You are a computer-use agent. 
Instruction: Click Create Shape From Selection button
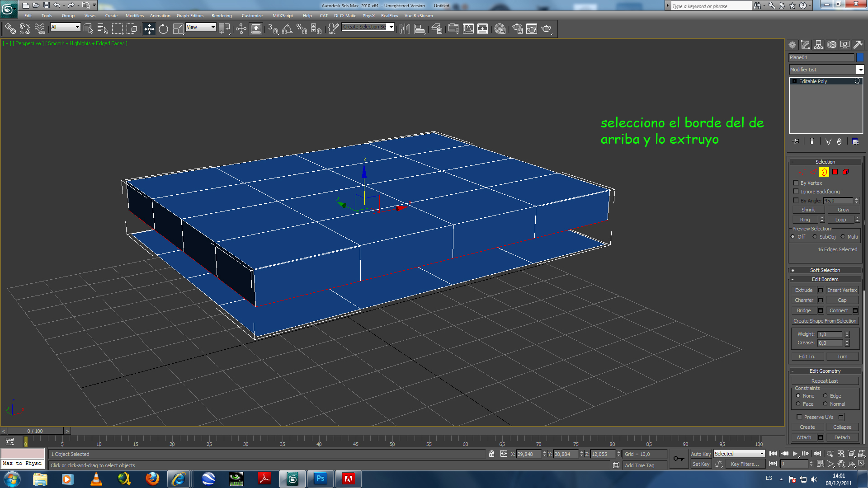825,321
